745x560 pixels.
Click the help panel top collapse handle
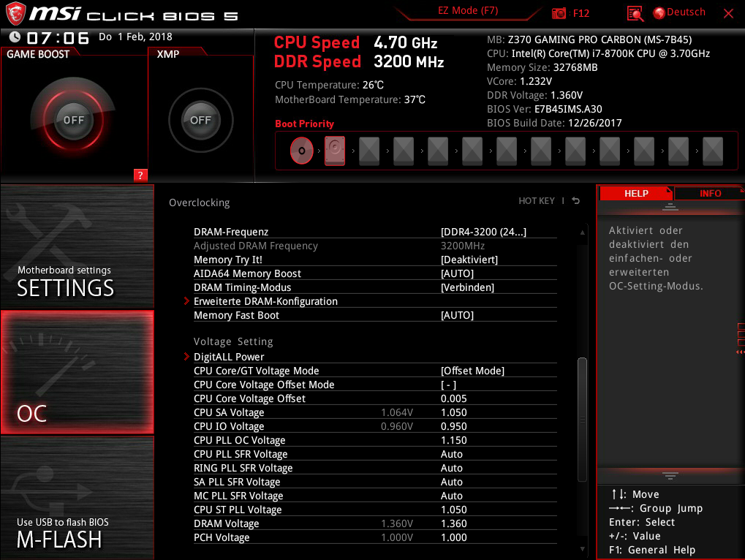670,206
